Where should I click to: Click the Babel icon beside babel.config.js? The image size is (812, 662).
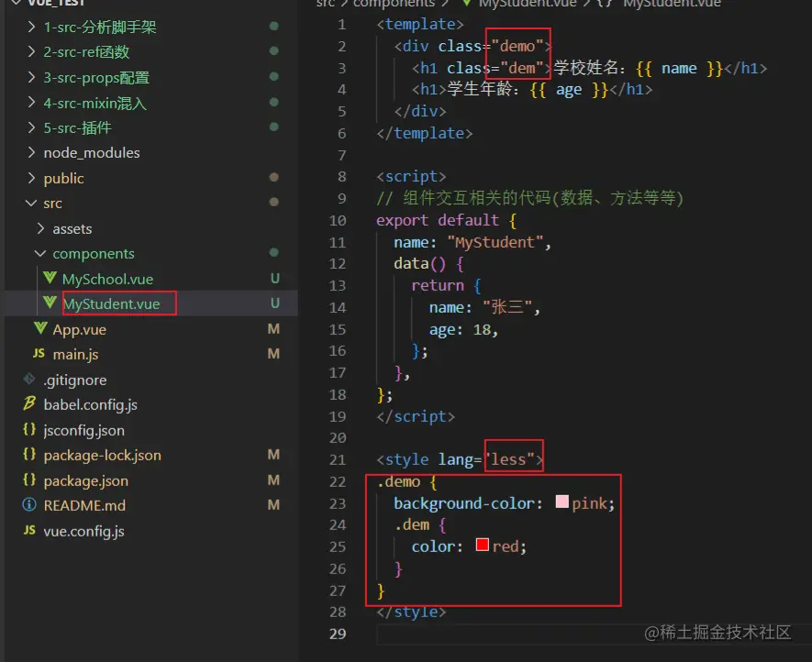point(29,403)
